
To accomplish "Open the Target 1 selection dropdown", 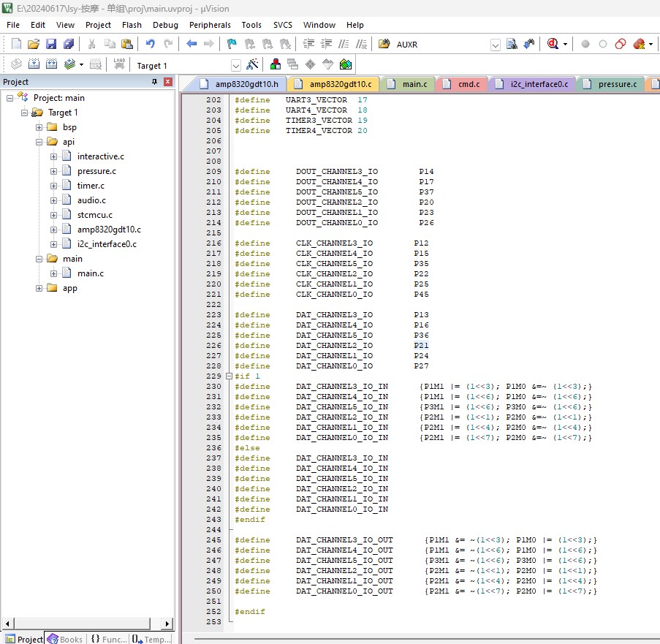I will (235, 65).
